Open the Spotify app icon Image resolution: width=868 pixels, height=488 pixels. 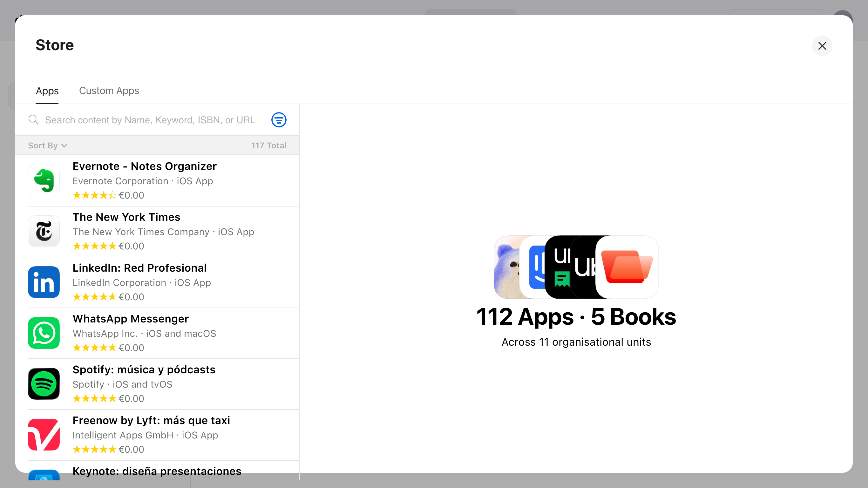(44, 384)
